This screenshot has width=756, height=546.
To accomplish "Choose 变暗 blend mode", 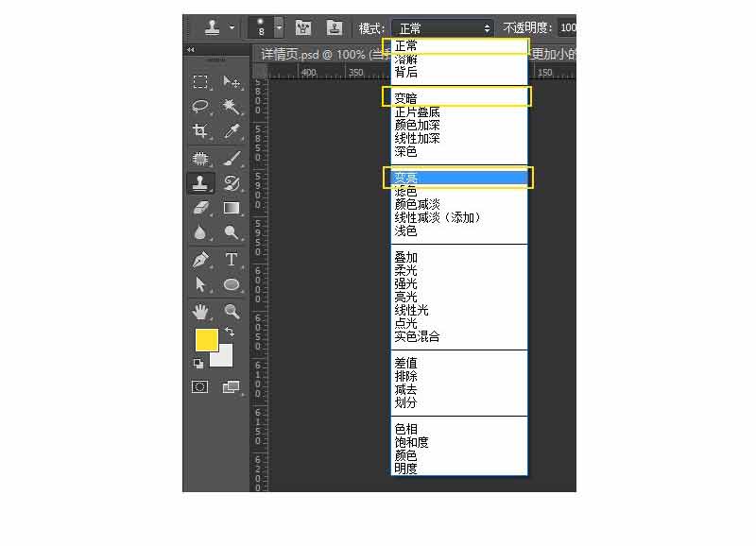I will (x=459, y=99).
